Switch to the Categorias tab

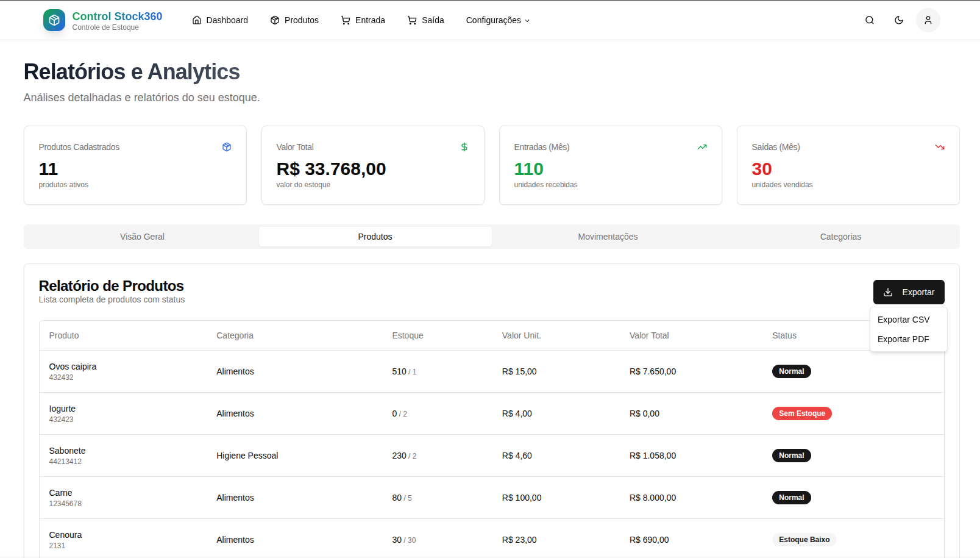(840, 237)
